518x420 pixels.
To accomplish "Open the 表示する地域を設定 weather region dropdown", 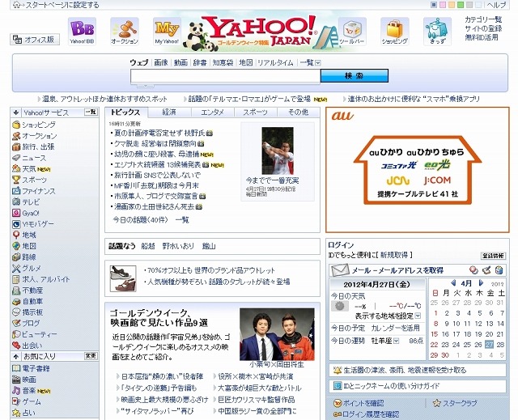I will (x=418, y=316).
